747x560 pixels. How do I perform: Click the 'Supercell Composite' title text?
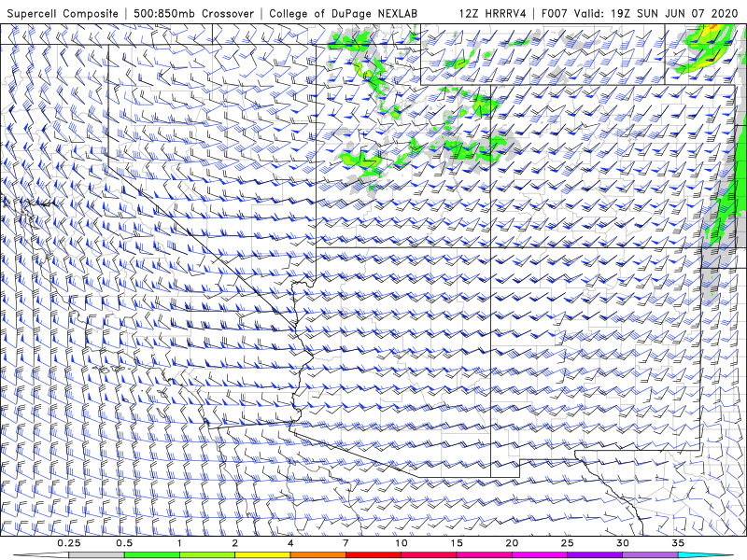(62, 14)
